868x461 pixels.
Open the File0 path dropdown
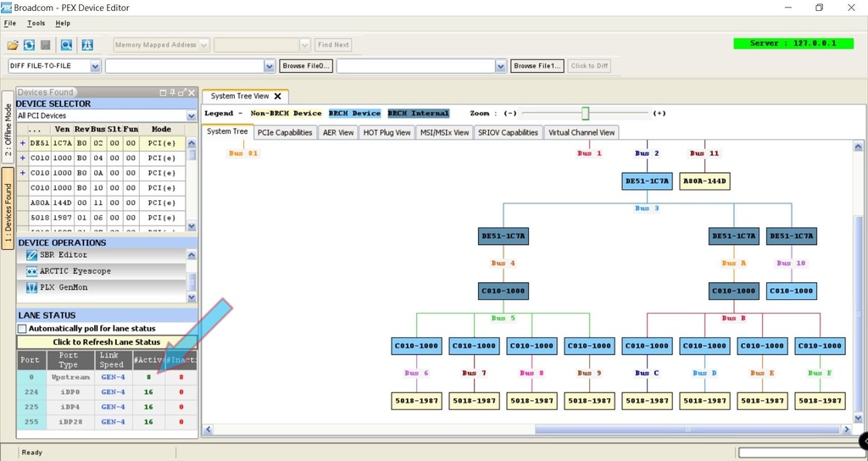(x=270, y=66)
